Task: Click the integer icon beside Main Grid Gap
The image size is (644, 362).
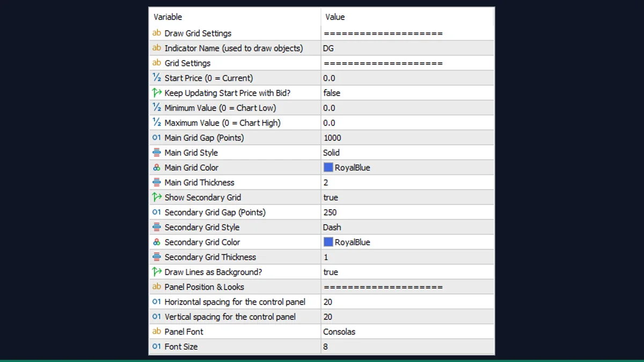Action: 157,138
